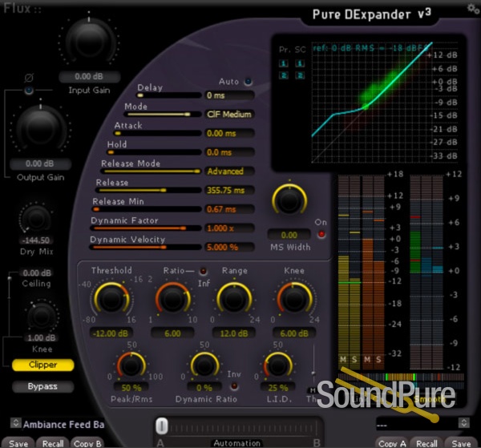Toggle the Bypass button
Viewport: 481px width, 448px height.
(43, 386)
